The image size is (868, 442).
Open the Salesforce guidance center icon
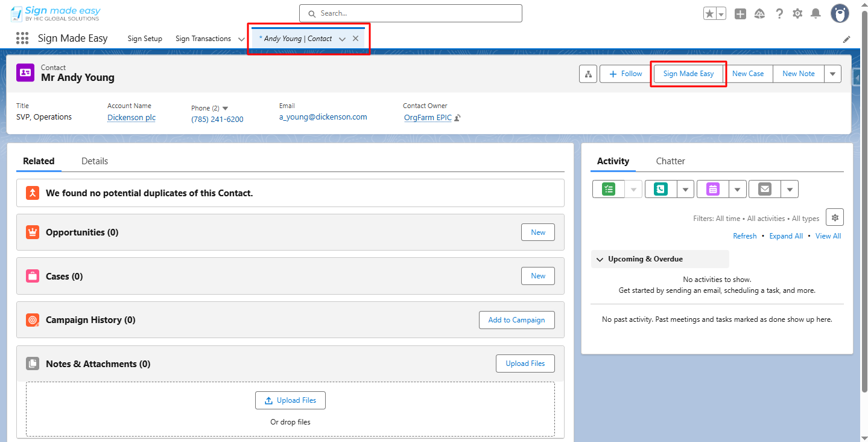759,13
